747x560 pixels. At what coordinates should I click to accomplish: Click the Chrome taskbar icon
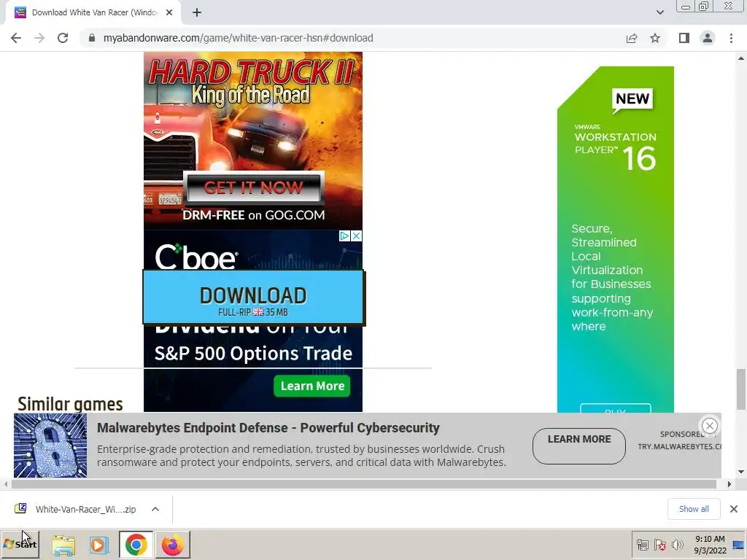coord(136,545)
